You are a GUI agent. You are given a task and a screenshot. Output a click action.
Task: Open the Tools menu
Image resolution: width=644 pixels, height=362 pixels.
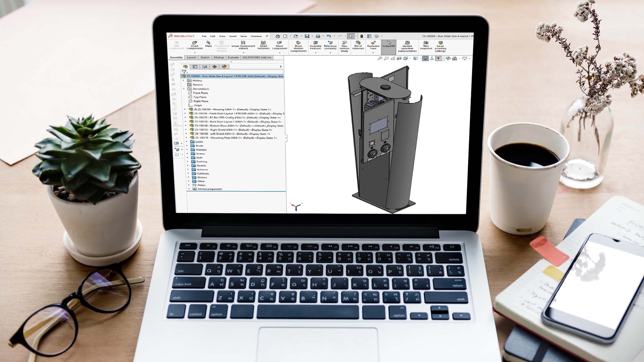coord(244,36)
